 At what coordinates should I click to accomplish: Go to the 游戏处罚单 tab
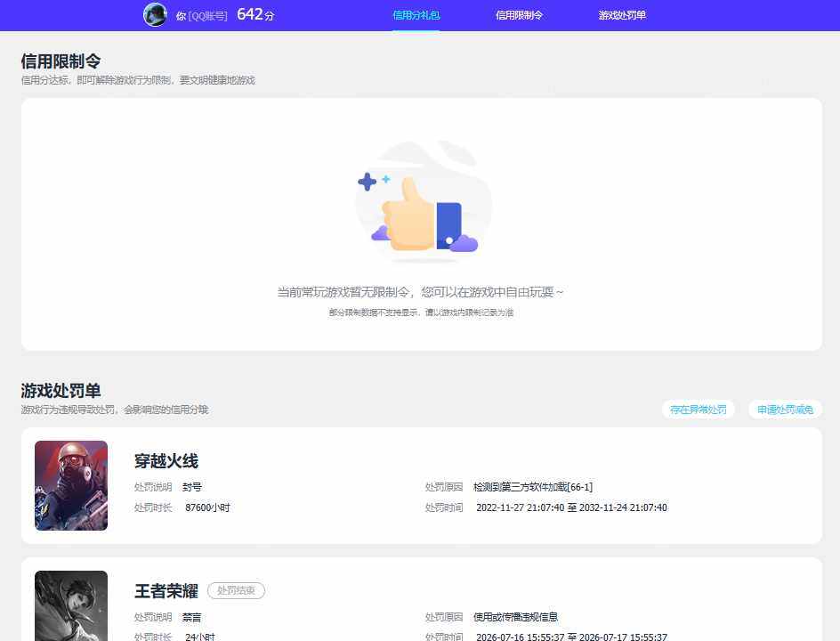click(622, 15)
